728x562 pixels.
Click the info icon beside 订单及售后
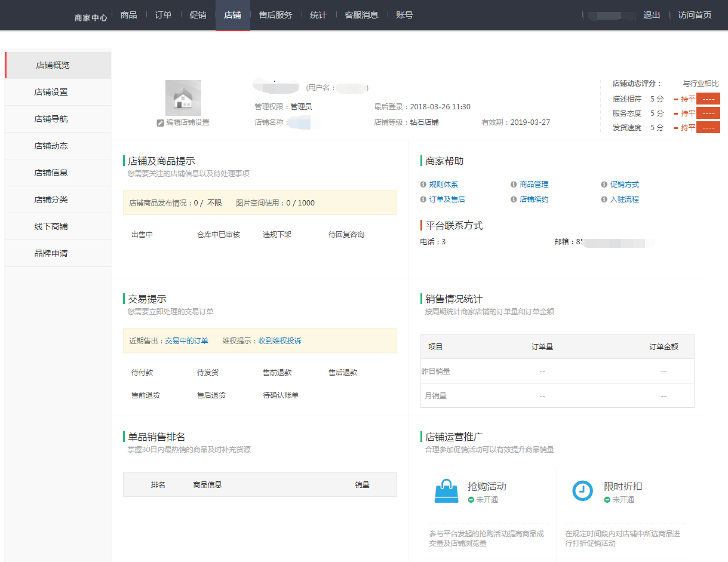(423, 199)
